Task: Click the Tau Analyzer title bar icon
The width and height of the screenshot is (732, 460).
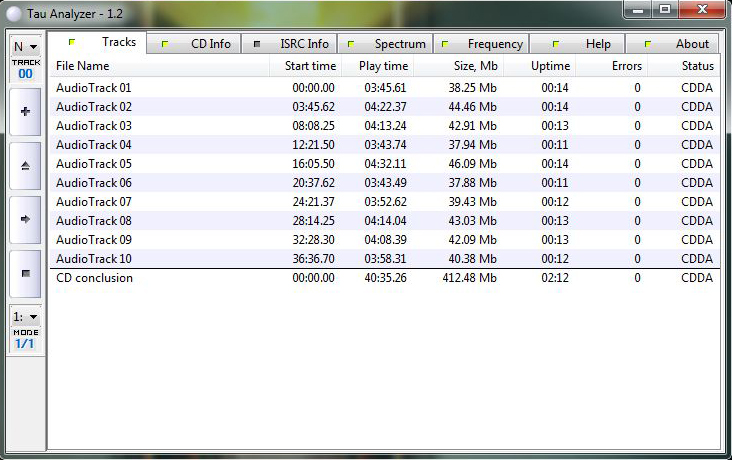Action: coord(12,11)
